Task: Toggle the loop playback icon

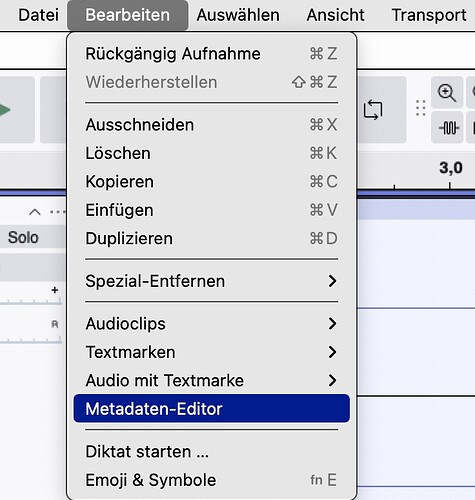Action: click(373, 110)
